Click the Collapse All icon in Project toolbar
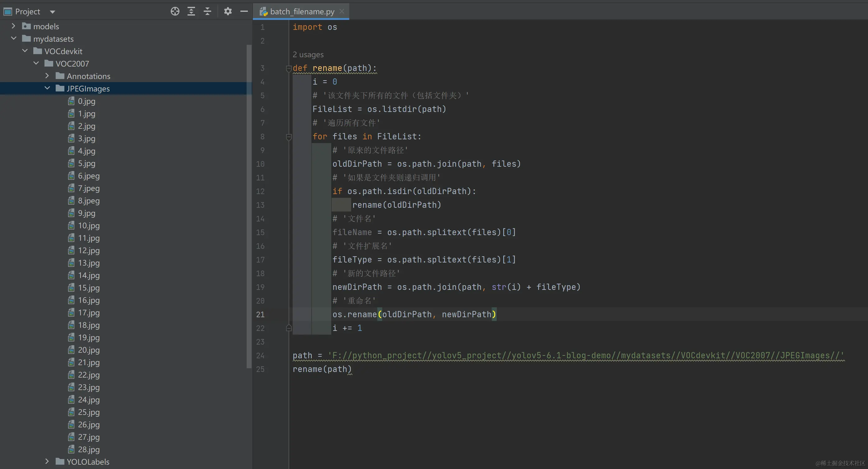Screen dimensions: 868x469 point(207,12)
